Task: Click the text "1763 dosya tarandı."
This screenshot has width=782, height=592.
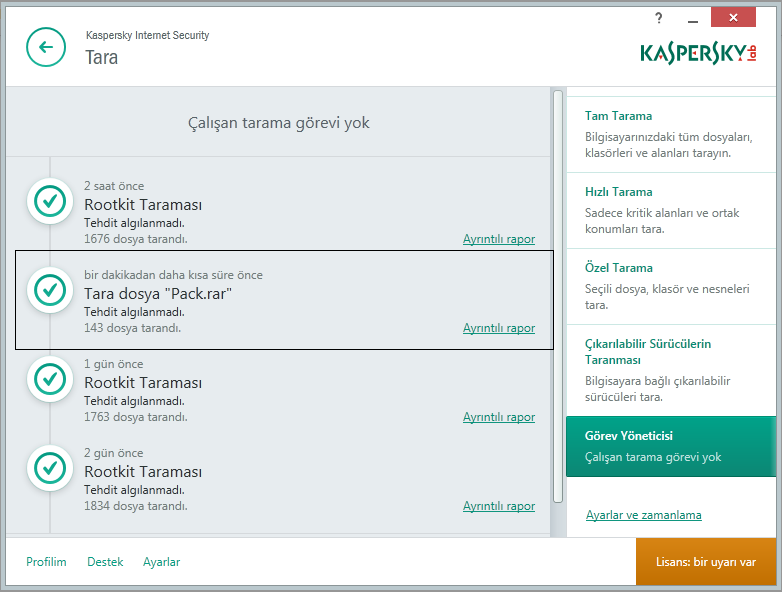Action: coord(136,417)
